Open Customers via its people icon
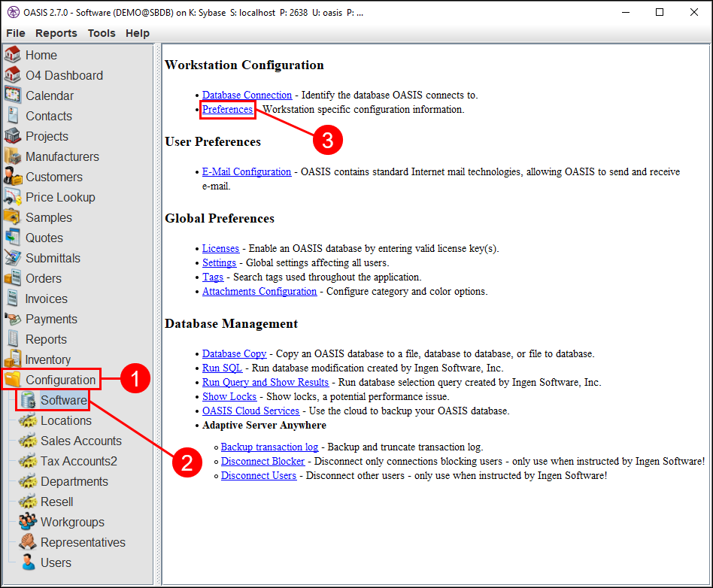Viewport: 713px width, 588px height. (13, 177)
